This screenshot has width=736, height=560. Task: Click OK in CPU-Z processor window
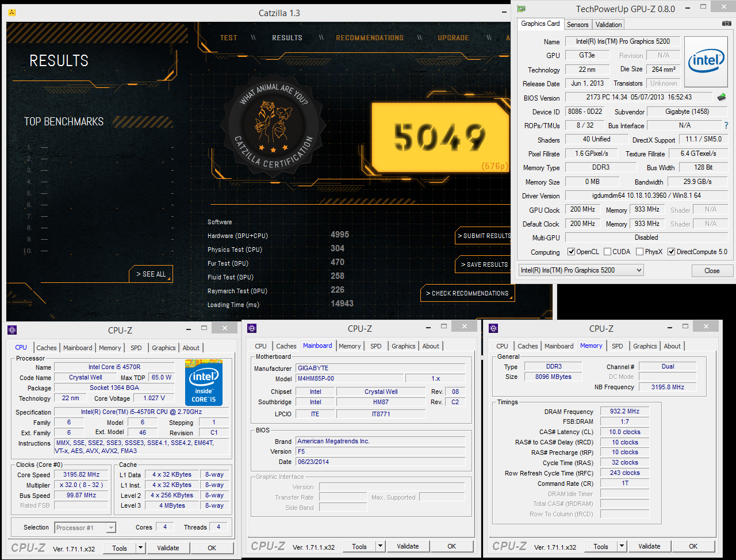212,548
